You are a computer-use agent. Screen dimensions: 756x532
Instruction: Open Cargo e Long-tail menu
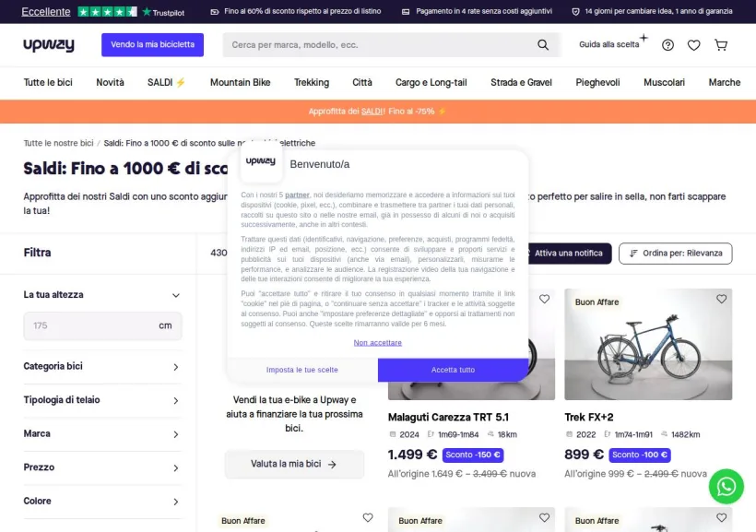coord(431,82)
